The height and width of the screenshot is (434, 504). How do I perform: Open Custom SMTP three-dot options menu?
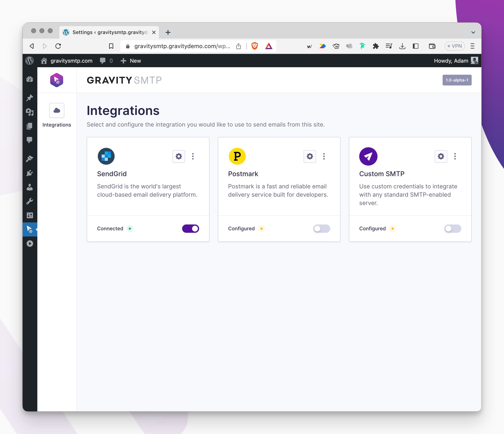pos(455,156)
